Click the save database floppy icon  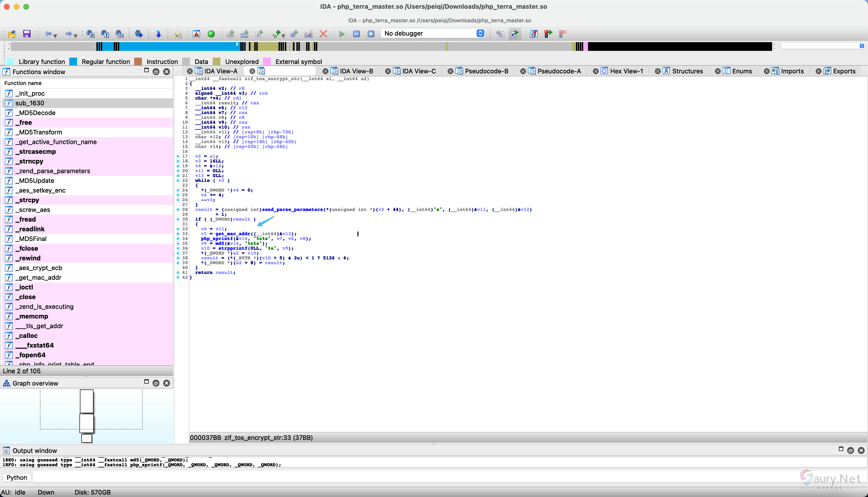[27, 34]
